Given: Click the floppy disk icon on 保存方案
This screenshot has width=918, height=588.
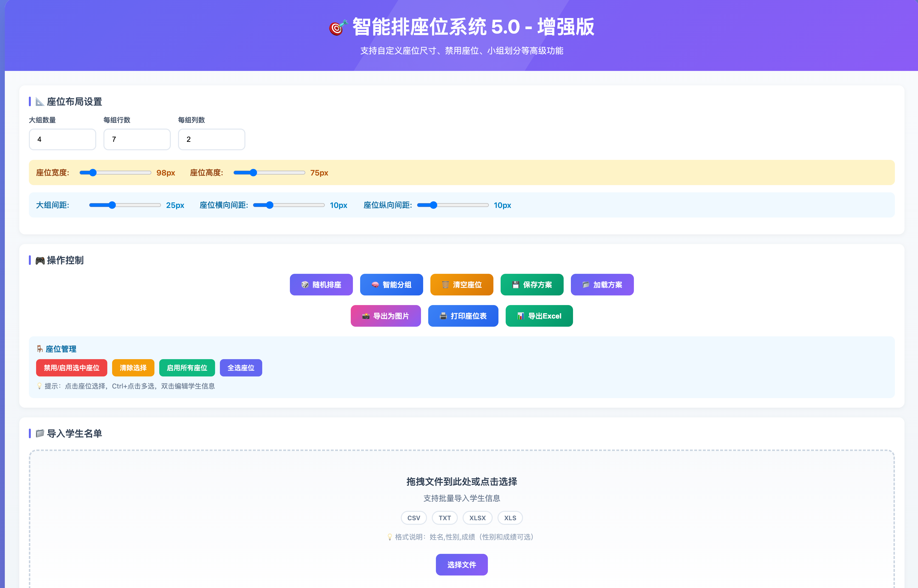Looking at the screenshot, I should (515, 285).
